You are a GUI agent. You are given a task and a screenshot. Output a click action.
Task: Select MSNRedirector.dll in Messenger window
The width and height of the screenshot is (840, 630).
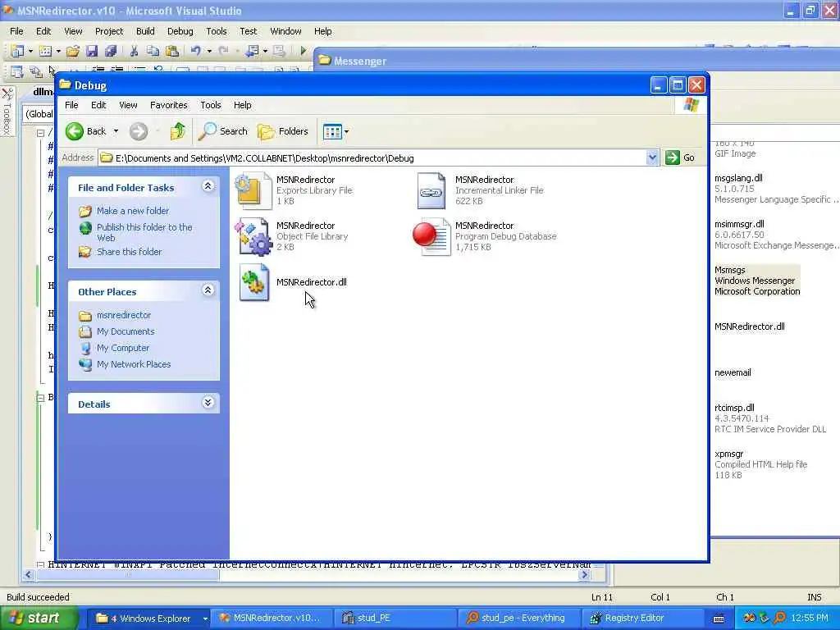pos(750,326)
